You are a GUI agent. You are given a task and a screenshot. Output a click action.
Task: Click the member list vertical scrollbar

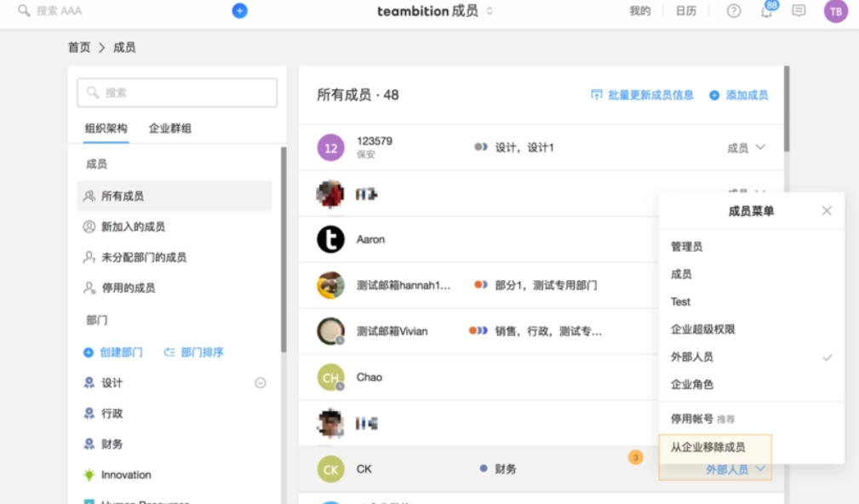(787, 108)
